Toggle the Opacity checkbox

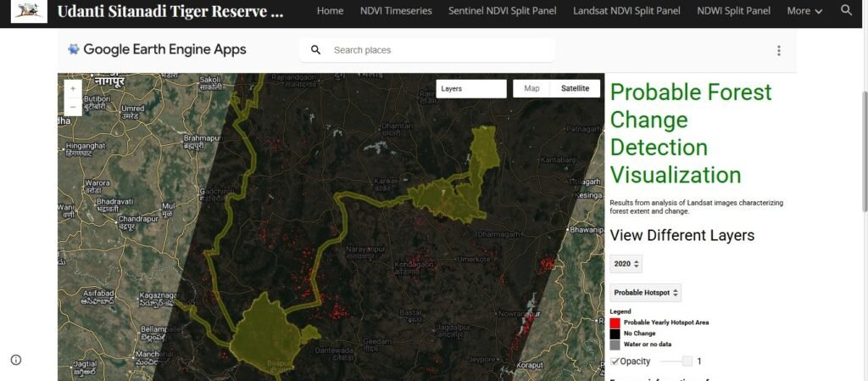tap(615, 361)
